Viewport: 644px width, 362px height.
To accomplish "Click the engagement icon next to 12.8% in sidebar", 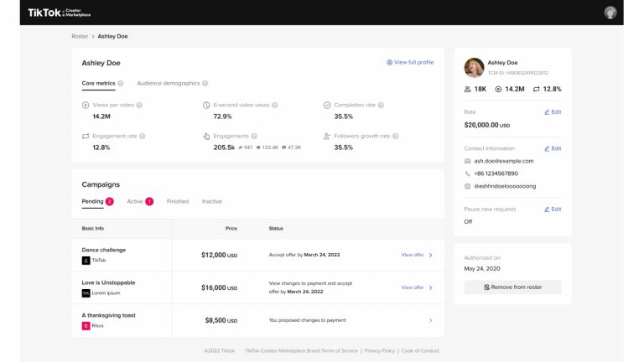I will (x=536, y=89).
